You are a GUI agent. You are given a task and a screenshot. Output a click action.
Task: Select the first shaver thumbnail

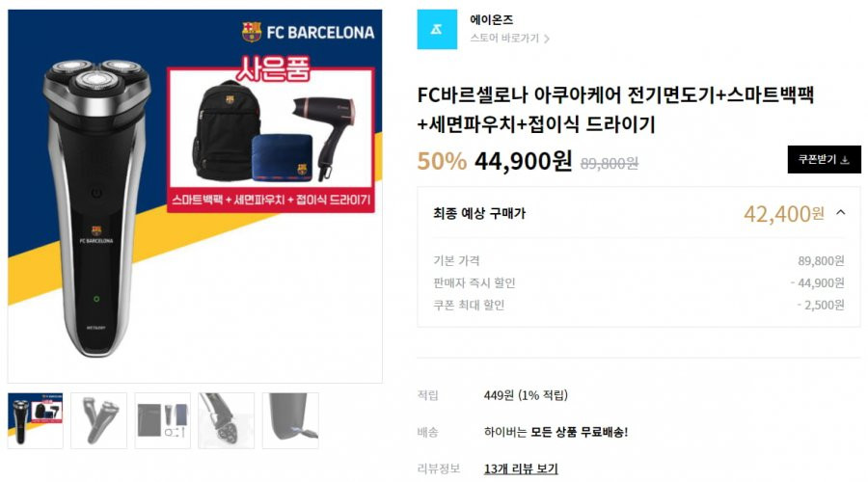pos(36,420)
